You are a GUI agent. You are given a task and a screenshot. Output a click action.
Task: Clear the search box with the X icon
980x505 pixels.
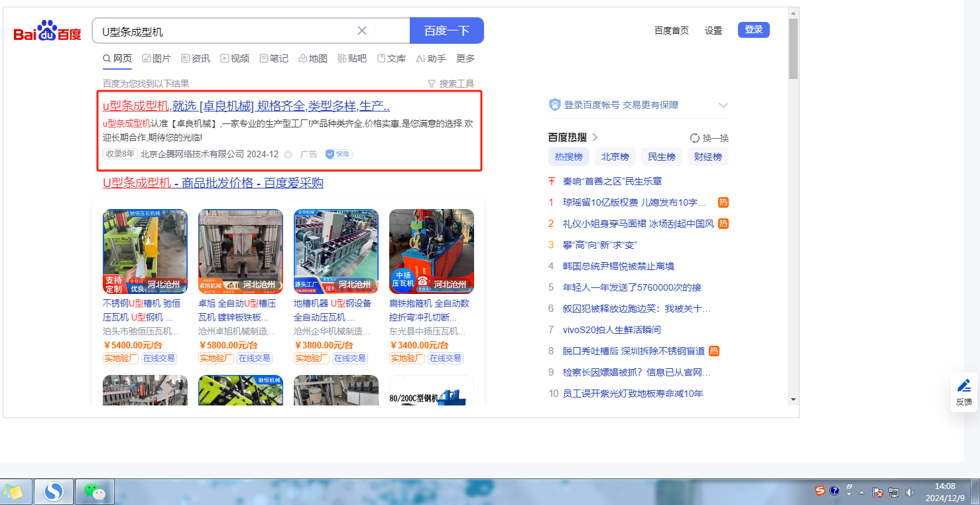[x=362, y=31]
